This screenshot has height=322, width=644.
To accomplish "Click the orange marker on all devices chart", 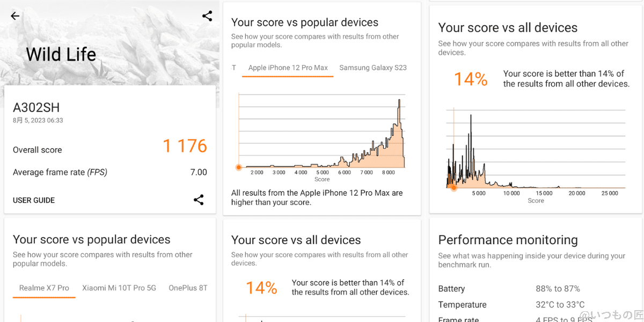I will (x=454, y=187).
